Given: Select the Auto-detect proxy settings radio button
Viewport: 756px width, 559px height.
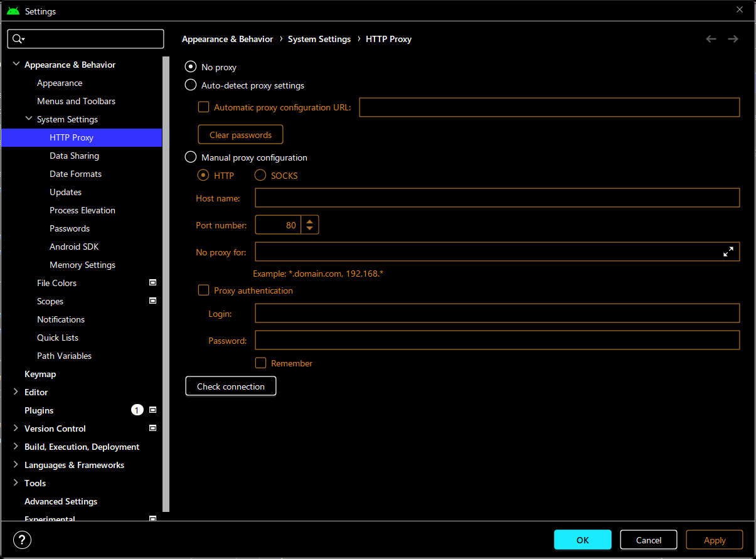Looking at the screenshot, I should [190, 85].
